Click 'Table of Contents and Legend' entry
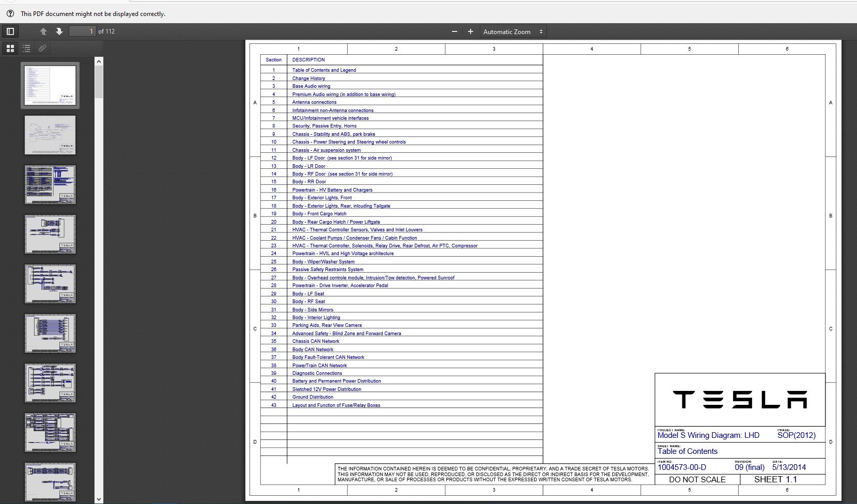This screenshot has height=504, width=857. [323, 70]
